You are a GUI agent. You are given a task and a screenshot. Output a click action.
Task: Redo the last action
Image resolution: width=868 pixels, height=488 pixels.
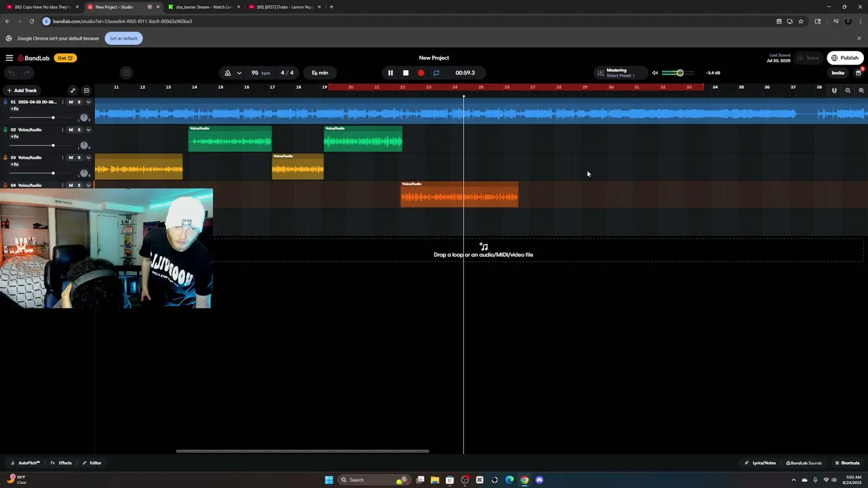pos(26,73)
